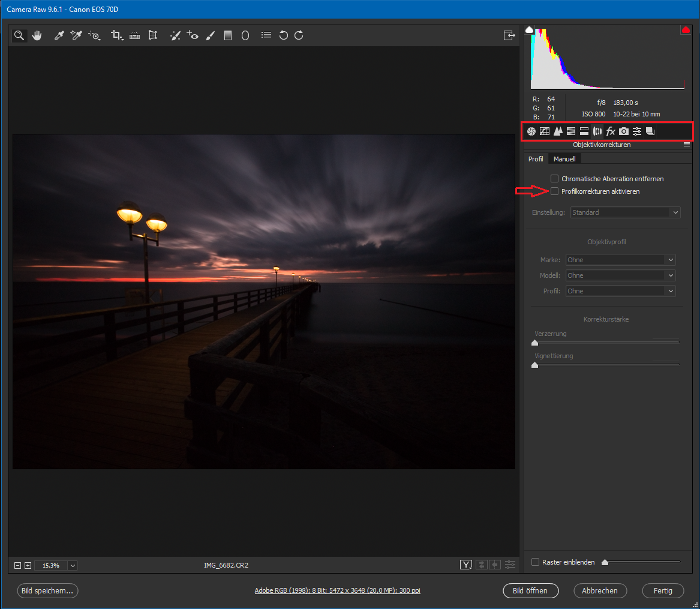Select the Adjustment Brush tool

click(x=210, y=36)
